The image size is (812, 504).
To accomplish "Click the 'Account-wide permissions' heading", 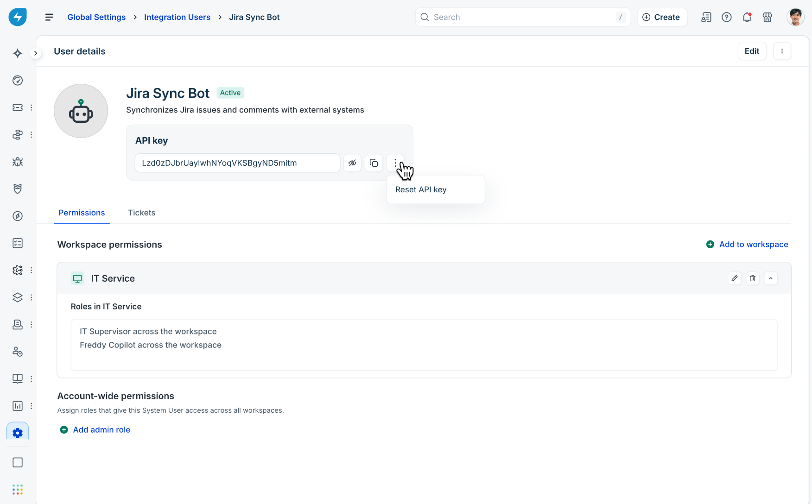I will coord(116,396).
